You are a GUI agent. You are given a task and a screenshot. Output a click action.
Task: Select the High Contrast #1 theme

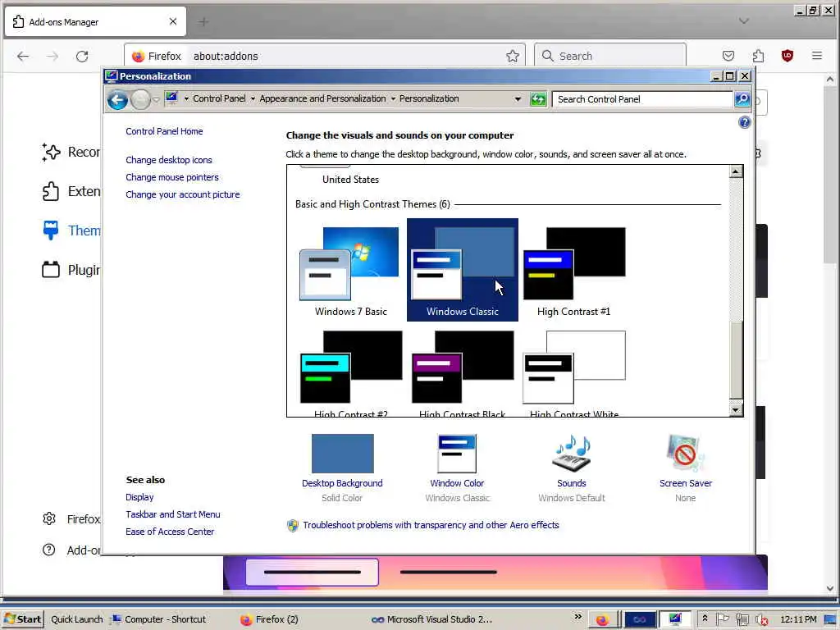click(573, 270)
